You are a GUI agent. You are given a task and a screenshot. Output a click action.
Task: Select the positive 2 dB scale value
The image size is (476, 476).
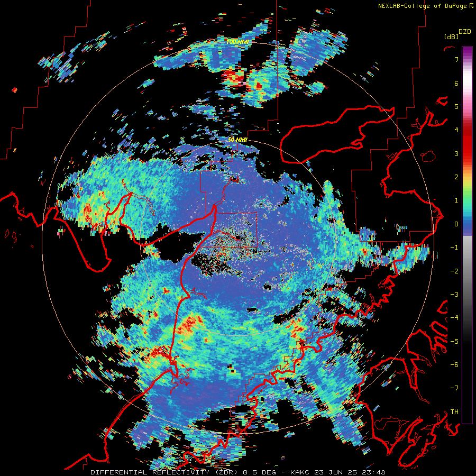(x=456, y=177)
